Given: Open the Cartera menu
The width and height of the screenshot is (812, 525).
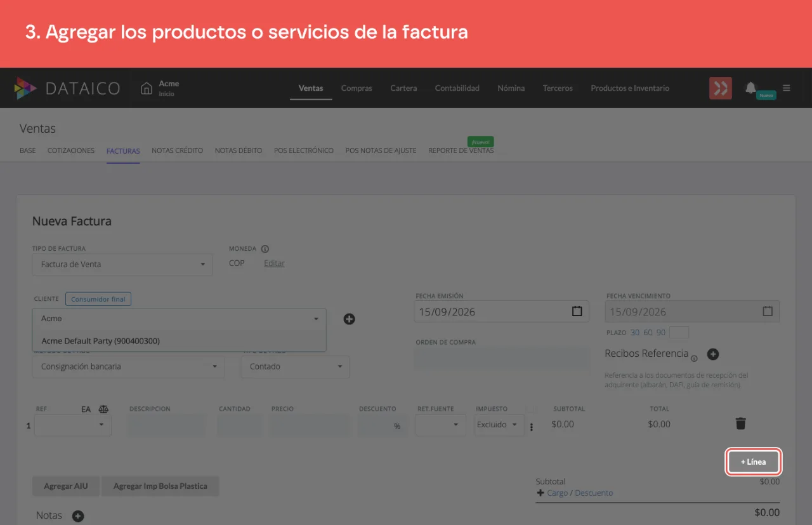Looking at the screenshot, I should tap(403, 88).
